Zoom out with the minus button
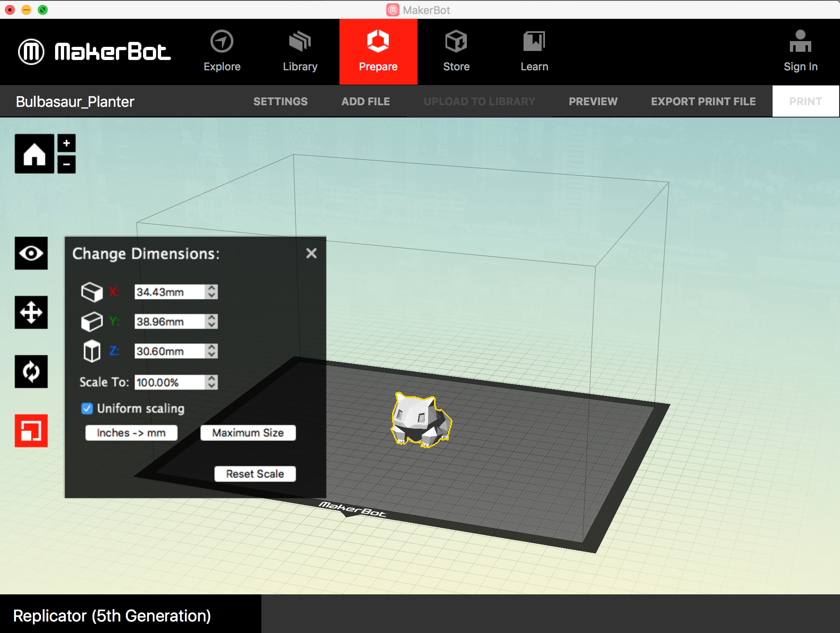The width and height of the screenshot is (840, 633). click(x=67, y=164)
